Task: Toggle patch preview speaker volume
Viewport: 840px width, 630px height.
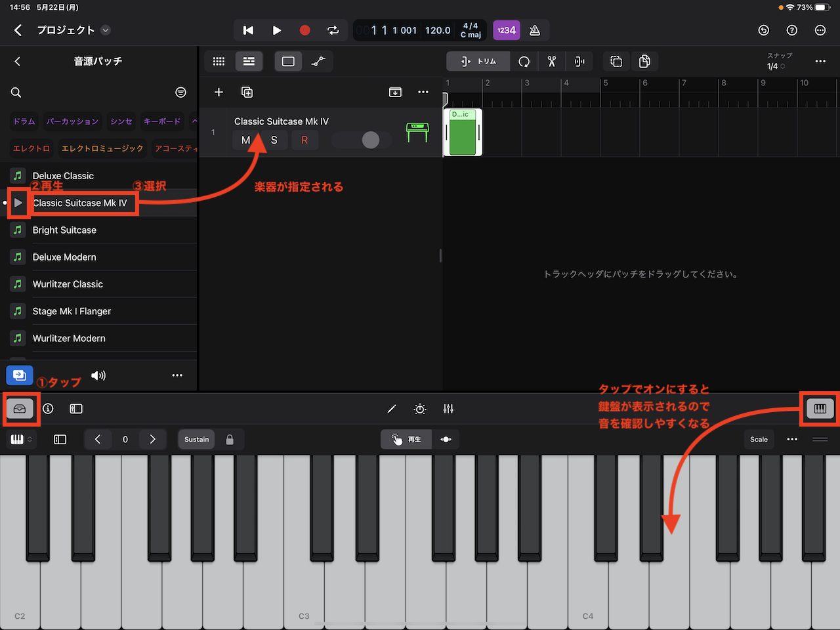Action: (98, 375)
